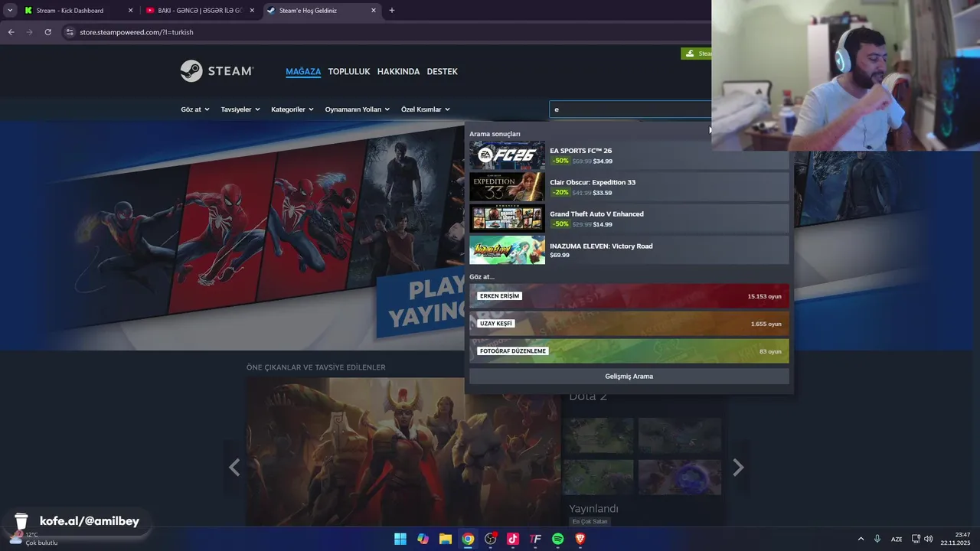Select Clair Obscur: Expedition 33 result

pos(629,187)
